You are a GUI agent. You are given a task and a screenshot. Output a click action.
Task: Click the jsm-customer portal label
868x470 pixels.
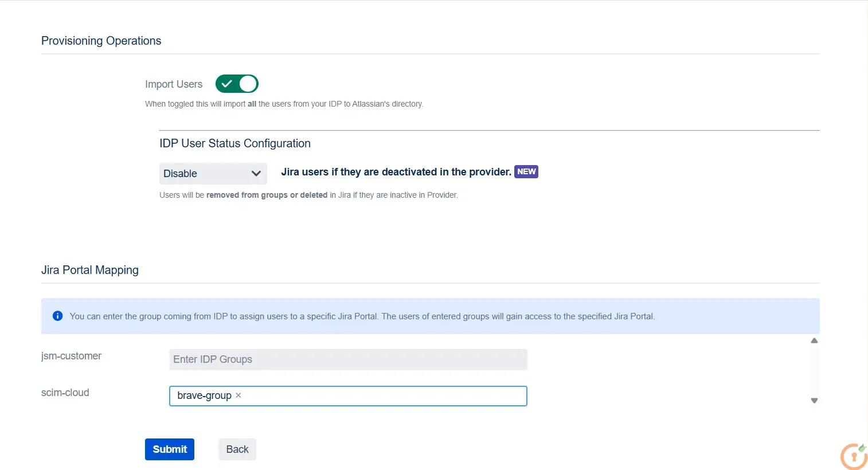pos(71,356)
